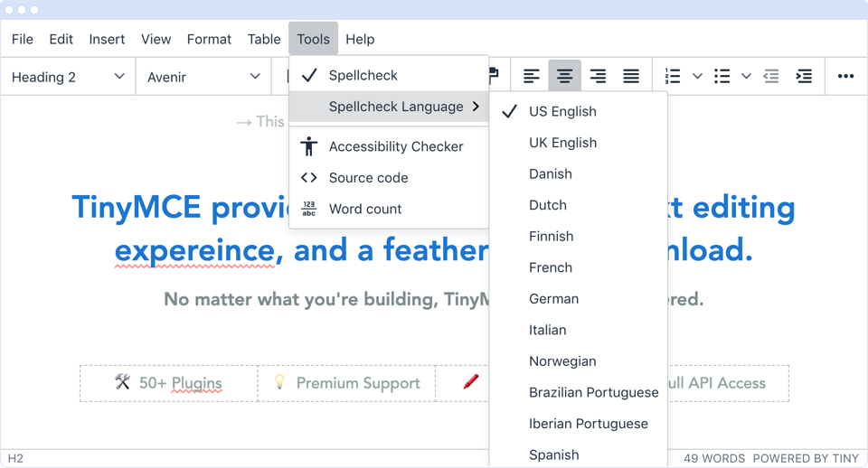
Task: Click the partially hidden format painter icon
Action: pos(494,75)
